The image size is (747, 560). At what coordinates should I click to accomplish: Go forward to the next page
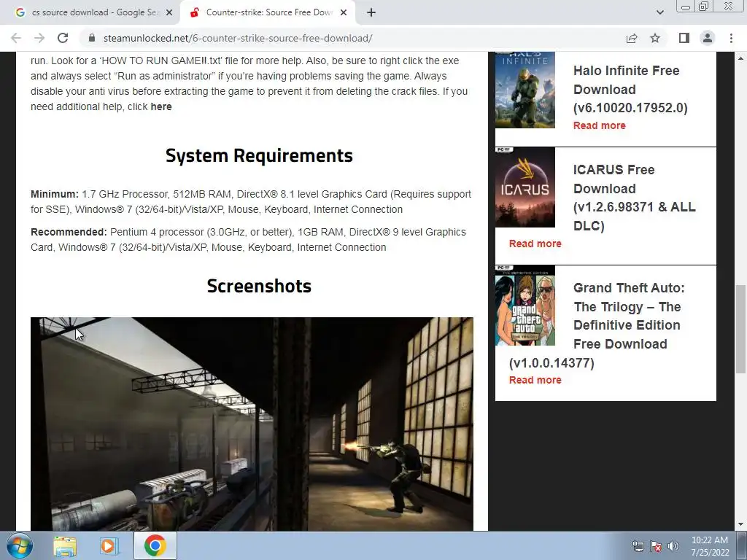[x=39, y=38]
